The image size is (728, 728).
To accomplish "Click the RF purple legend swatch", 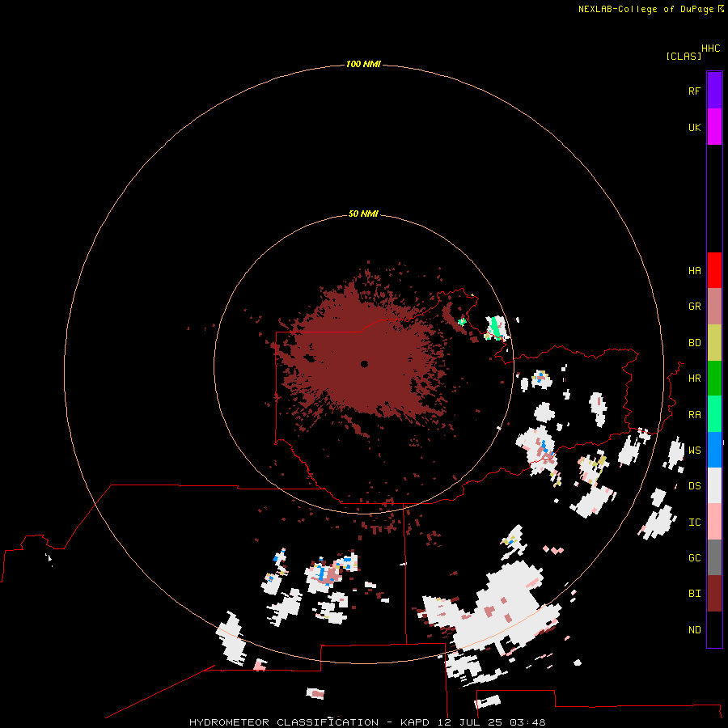I will pyautogui.click(x=714, y=91).
